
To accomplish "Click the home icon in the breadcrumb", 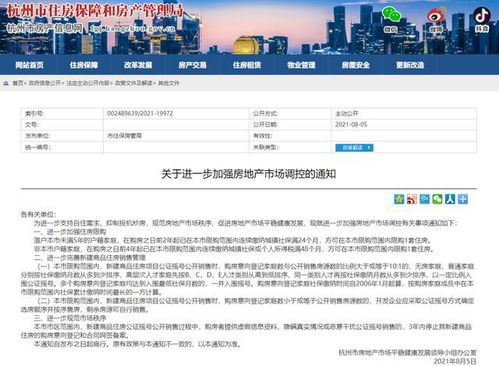I will click(x=6, y=83).
